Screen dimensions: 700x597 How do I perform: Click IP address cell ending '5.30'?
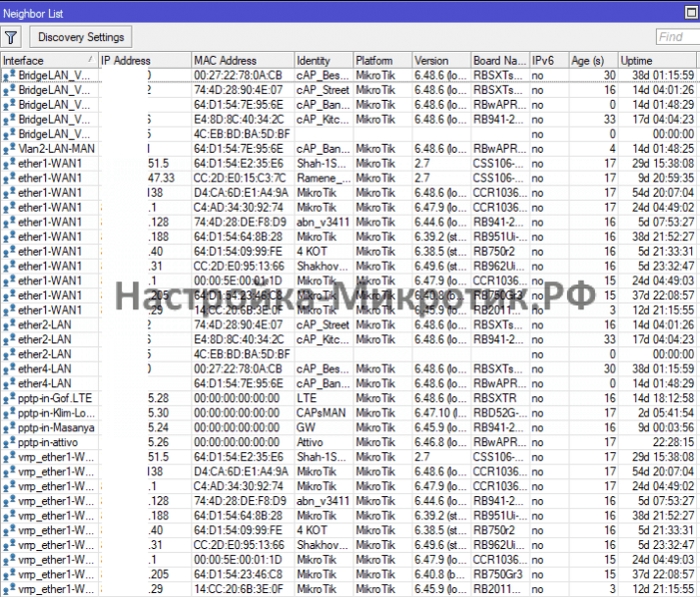159,413
